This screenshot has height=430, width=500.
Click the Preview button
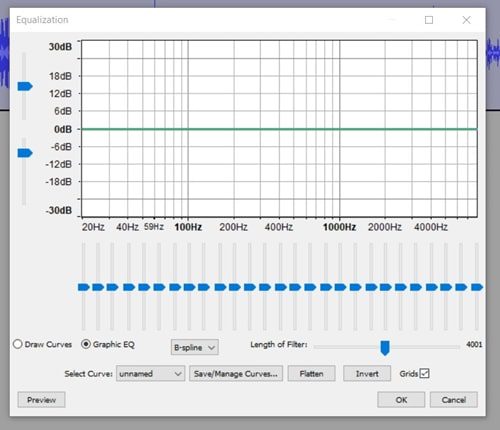pyautogui.click(x=41, y=400)
